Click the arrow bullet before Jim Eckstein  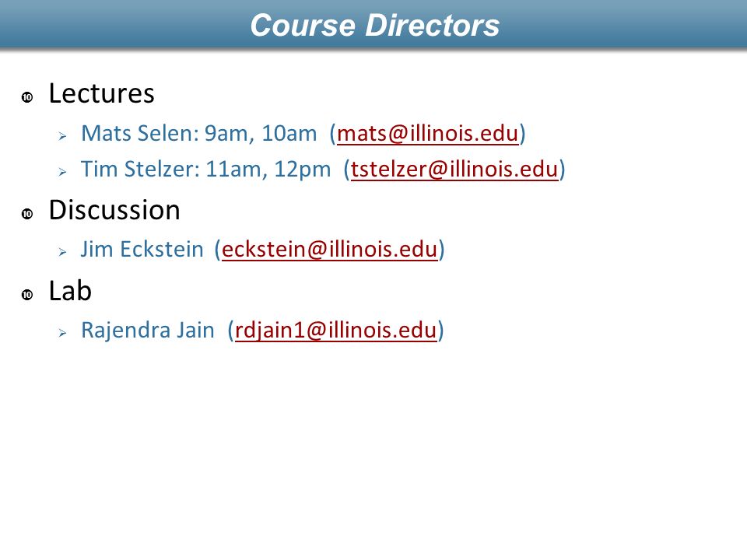[62, 252]
